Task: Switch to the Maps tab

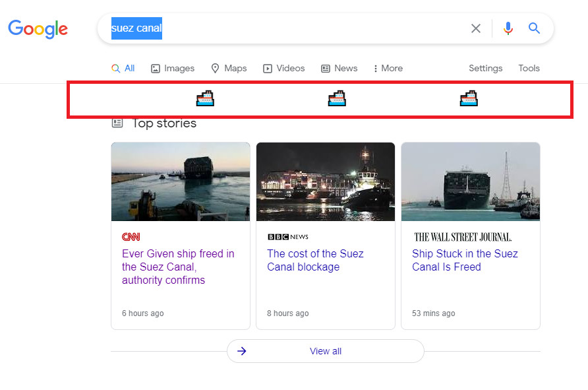Action: (x=229, y=69)
